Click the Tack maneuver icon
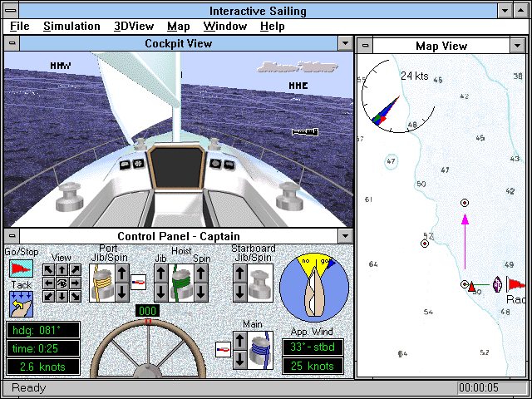 click(x=21, y=304)
